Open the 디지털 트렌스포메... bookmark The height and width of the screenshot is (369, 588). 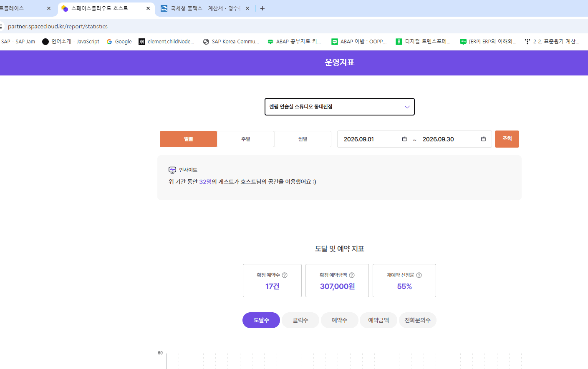(423, 42)
